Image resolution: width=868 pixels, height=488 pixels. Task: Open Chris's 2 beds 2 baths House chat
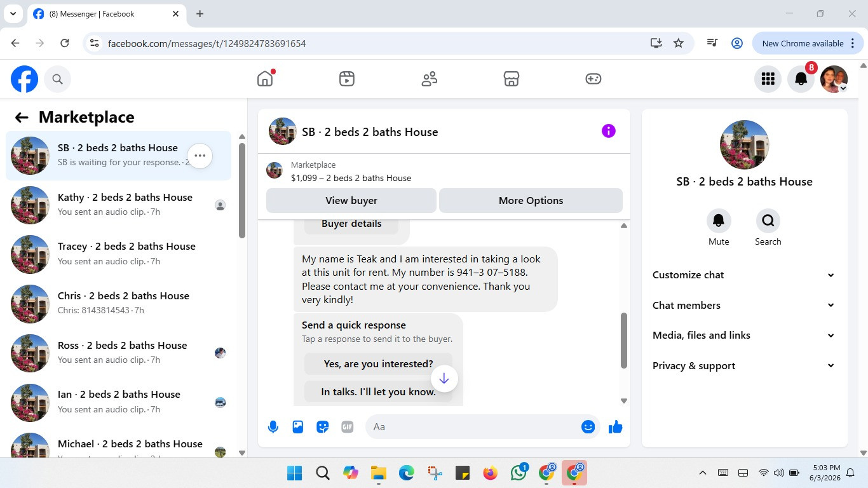click(x=118, y=304)
